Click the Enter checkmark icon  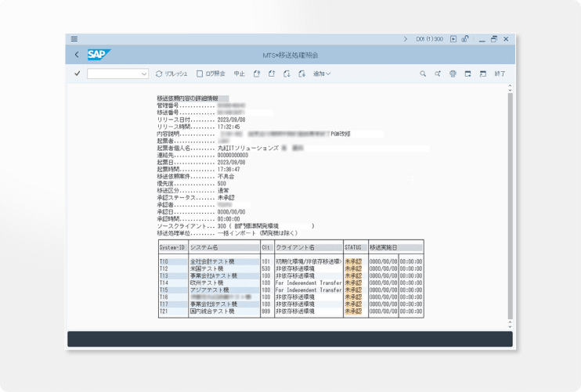(x=77, y=74)
